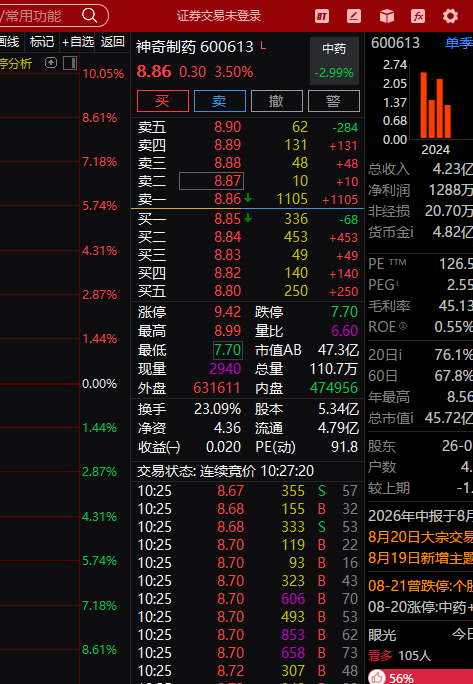Click 返回 to go back
Image resolution: width=473 pixels, height=684 pixels.
(113, 42)
